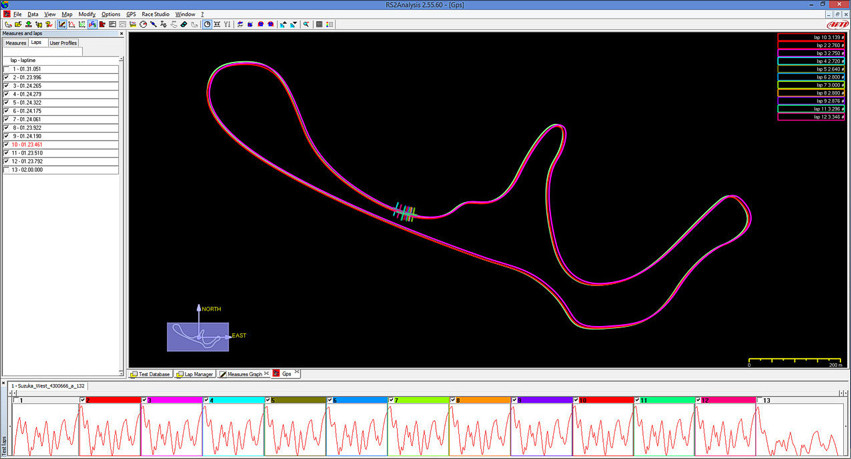Switch to the User Profiles tab
This screenshot has height=459, width=851.
(63, 43)
